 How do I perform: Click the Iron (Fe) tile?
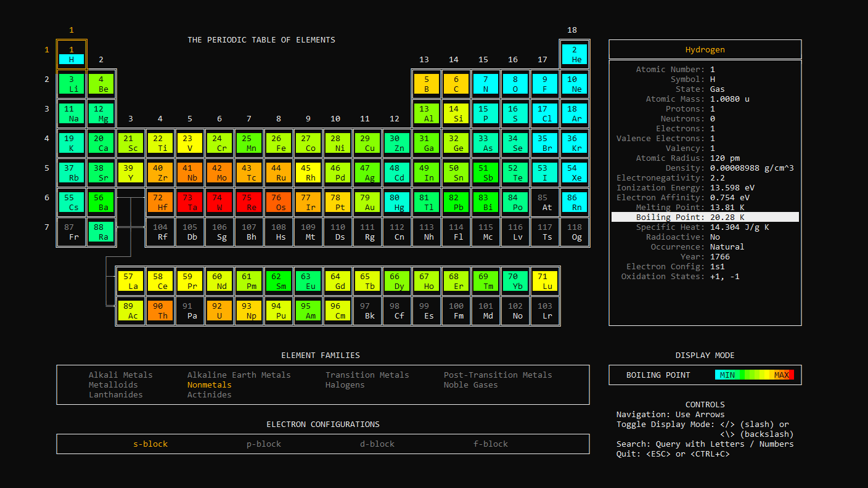pos(279,143)
